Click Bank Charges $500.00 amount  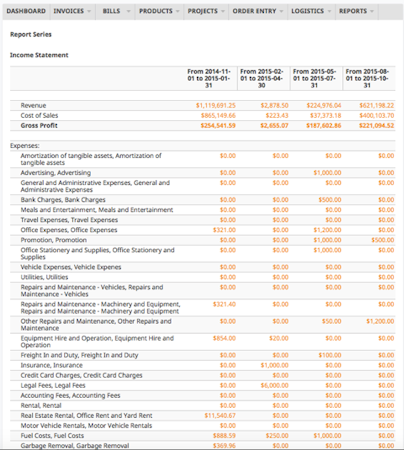tap(330, 200)
